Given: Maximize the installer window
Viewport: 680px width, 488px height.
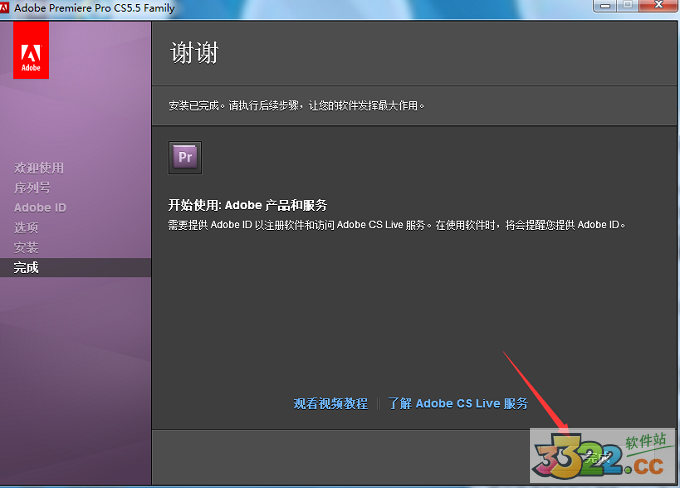Looking at the screenshot, I should tap(628, 6).
